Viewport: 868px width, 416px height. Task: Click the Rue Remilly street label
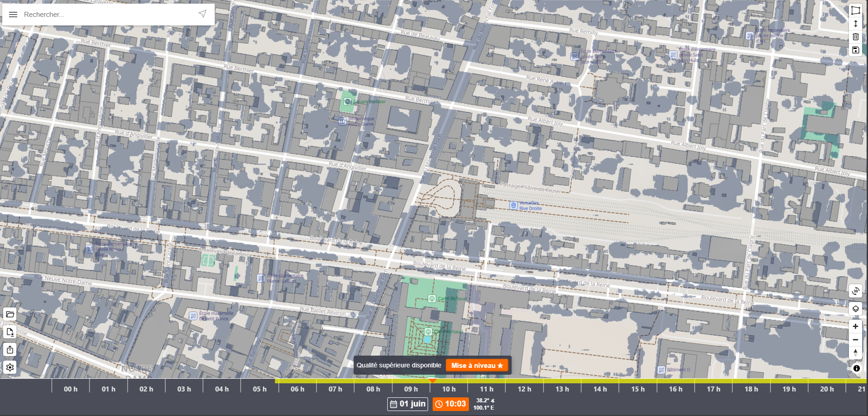tap(583, 31)
